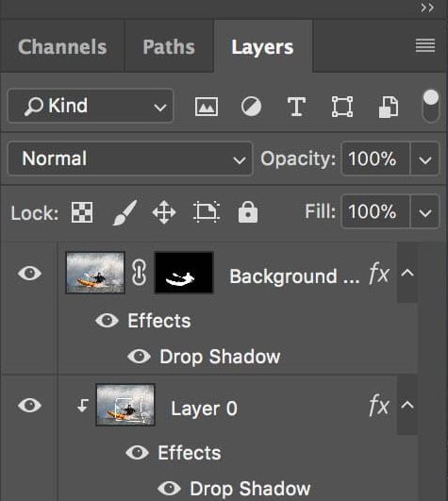Prevent artboard auto-nesting lock icon
The width and height of the screenshot is (448, 501).
(x=207, y=212)
